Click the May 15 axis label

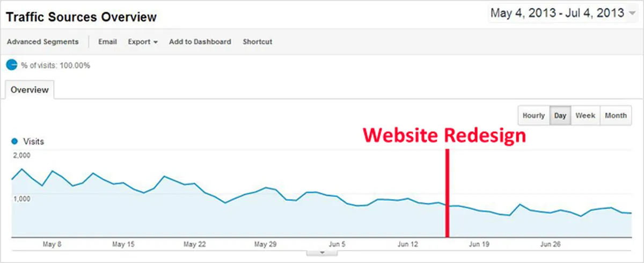123,244
